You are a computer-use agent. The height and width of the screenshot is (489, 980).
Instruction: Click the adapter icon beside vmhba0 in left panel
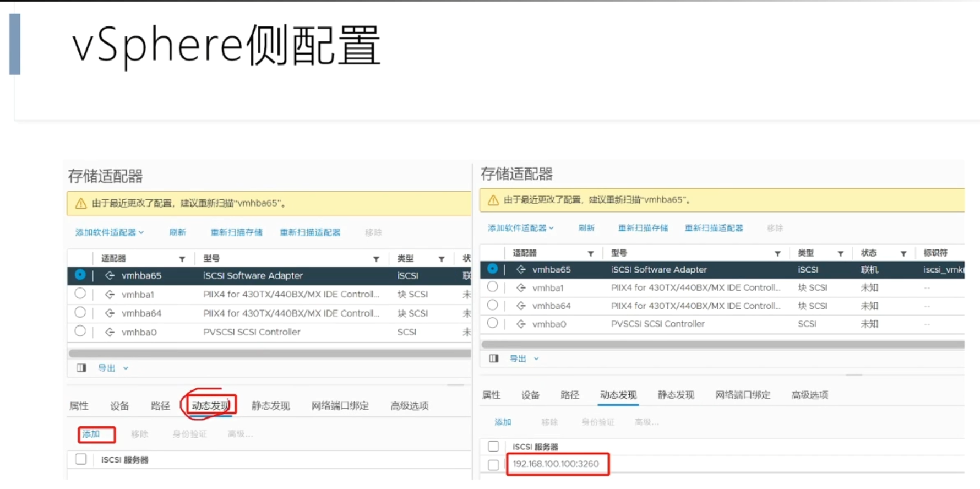coord(110,332)
